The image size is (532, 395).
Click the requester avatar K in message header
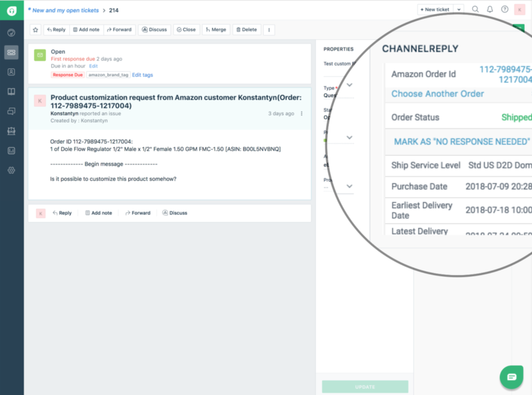[x=40, y=101]
